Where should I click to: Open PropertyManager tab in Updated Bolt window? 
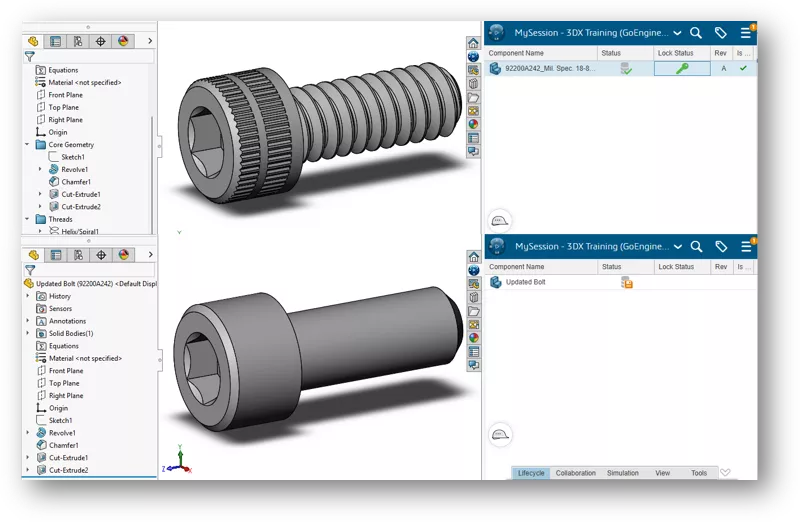pos(56,255)
